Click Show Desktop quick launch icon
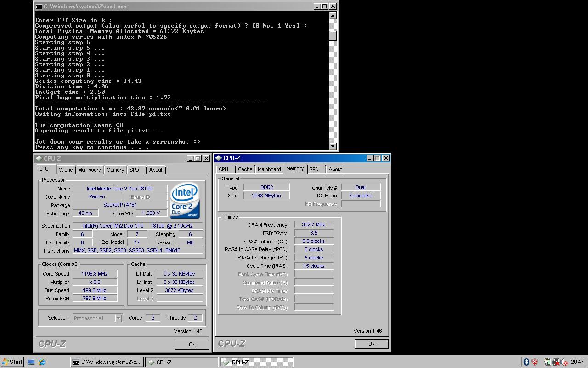 click(31, 362)
